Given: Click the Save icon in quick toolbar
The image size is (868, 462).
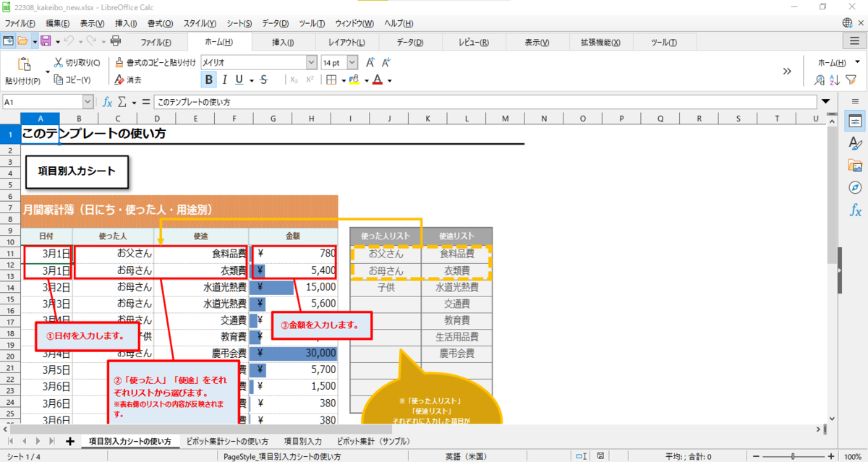Looking at the screenshot, I should 45,41.
